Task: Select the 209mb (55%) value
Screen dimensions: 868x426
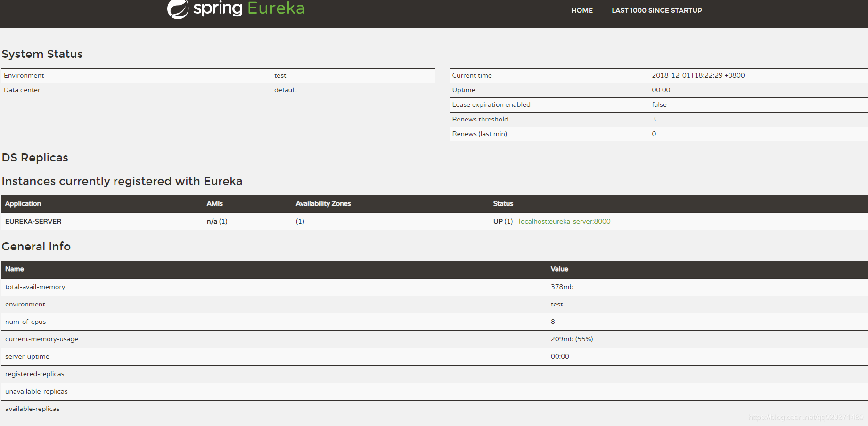Action: click(572, 339)
